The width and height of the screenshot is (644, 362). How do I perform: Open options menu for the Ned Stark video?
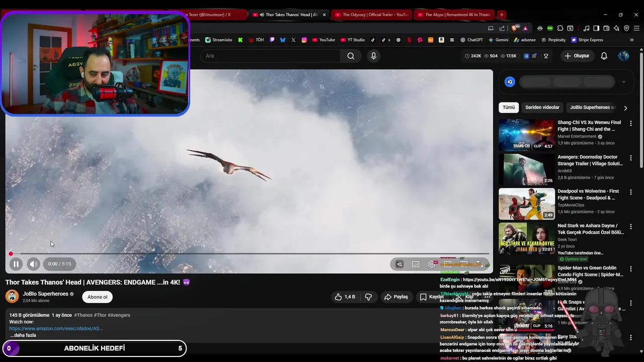click(x=631, y=227)
